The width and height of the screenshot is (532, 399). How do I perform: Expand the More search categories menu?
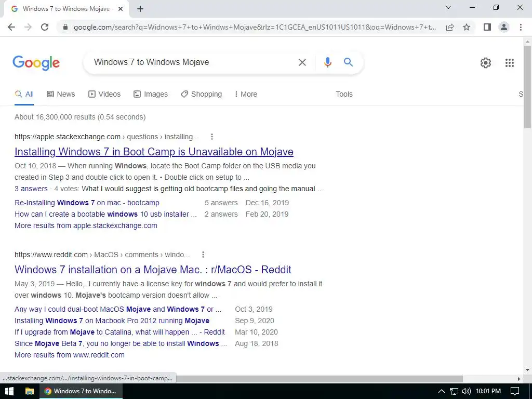click(x=246, y=95)
